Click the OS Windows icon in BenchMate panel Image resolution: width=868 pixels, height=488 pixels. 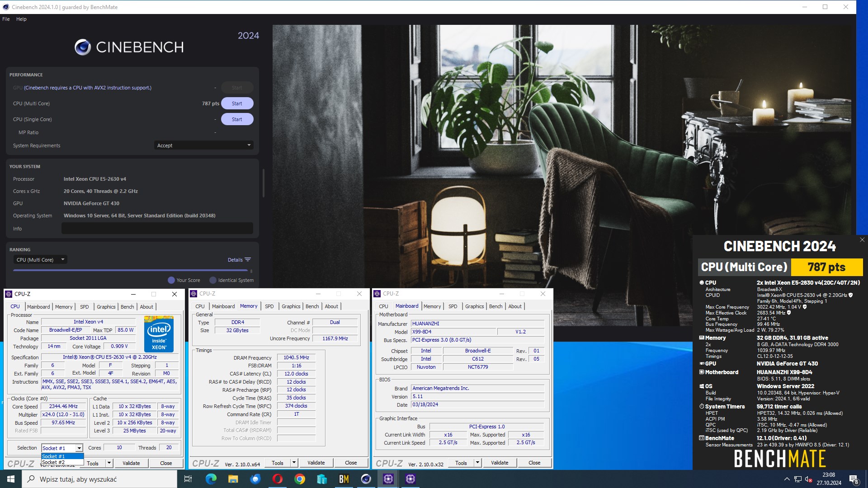pos(702,386)
